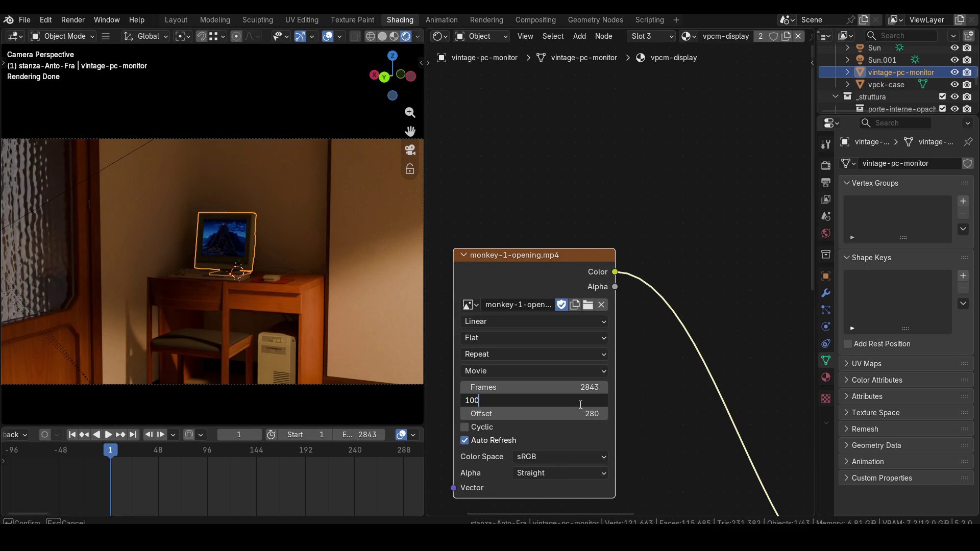Toggle camera view icon in viewport
This screenshot has height=551, width=980.
click(x=410, y=150)
